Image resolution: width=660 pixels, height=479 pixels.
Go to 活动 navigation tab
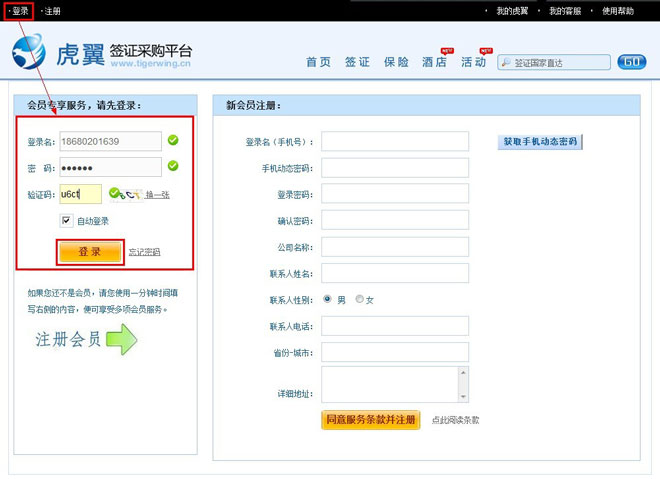[x=474, y=62]
